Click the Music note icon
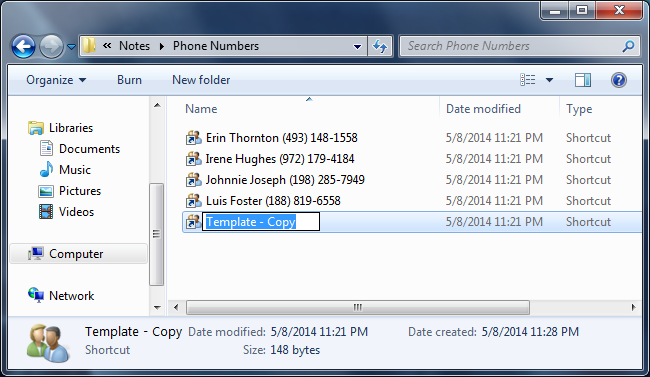650x377 pixels. click(x=46, y=169)
